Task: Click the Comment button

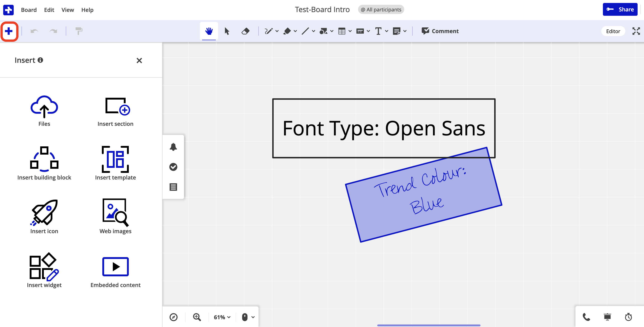Action: click(440, 31)
